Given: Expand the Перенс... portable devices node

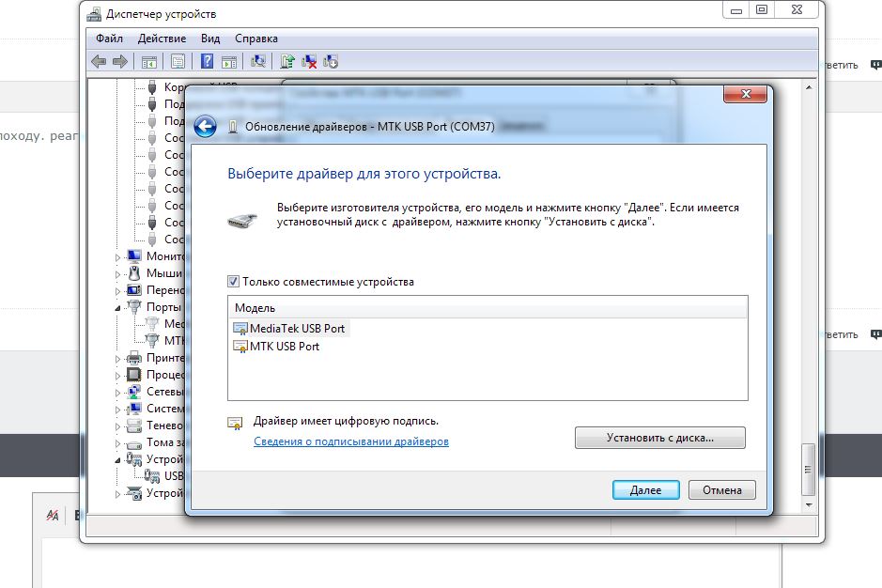Looking at the screenshot, I should [118, 291].
